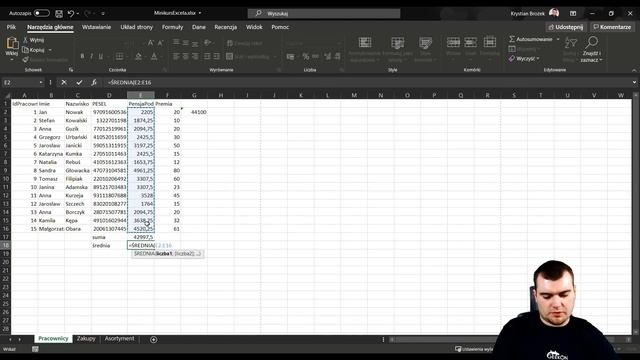Undo the last action

click(x=71, y=13)
